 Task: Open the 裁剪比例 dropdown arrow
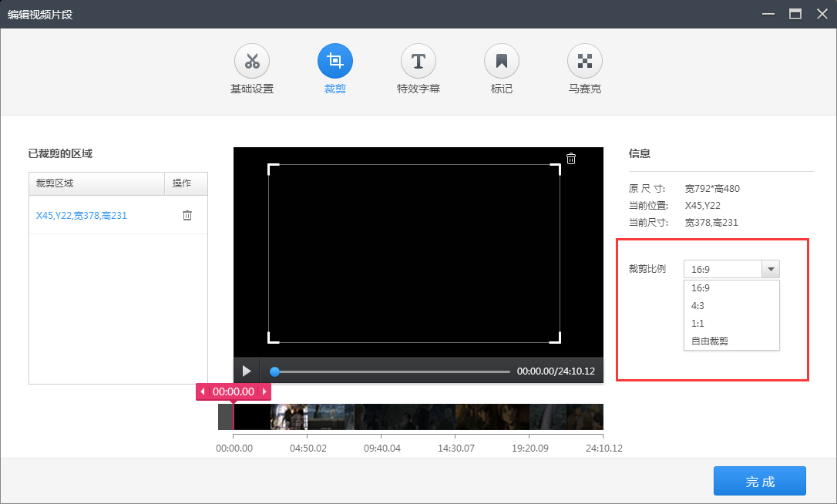[x=771, y=268]
